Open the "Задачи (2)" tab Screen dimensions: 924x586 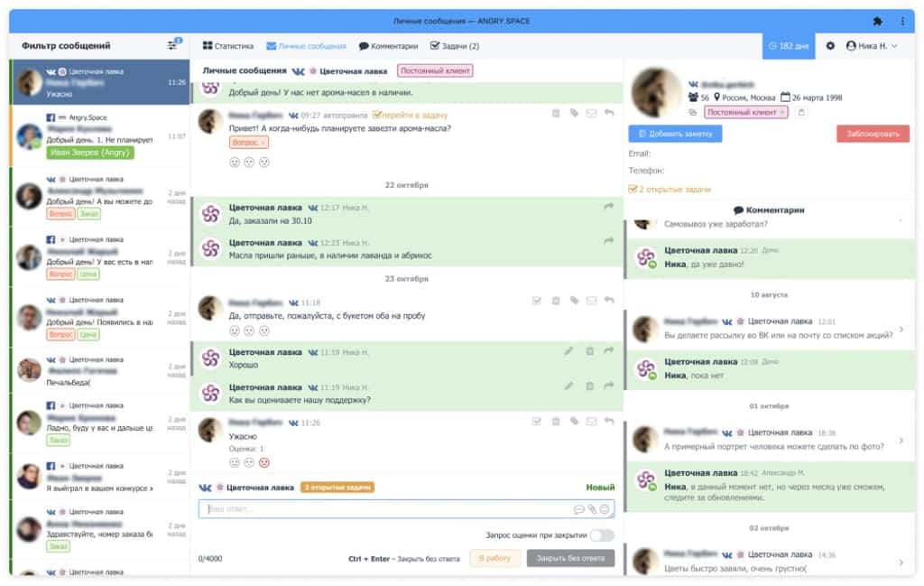(x=455, y=46)
